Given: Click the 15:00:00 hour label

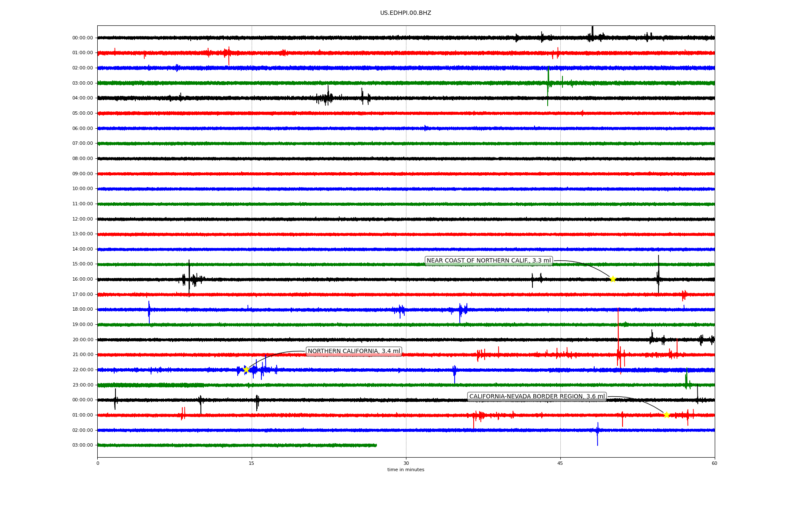Looking at the screenshot, I should click(x=82, y=264).
